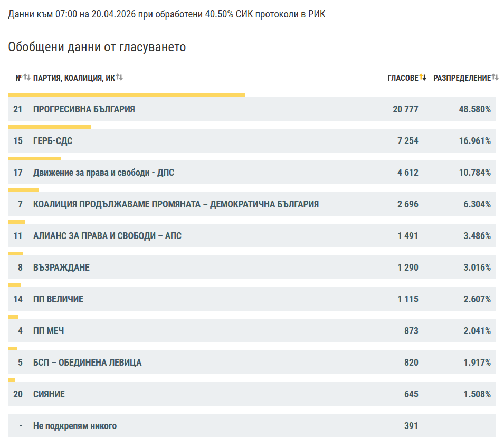
Task: Click sort arrows next to ПАРТИЯ, КОАЛИЦИЯ, ИК
Action: [119, 78]
